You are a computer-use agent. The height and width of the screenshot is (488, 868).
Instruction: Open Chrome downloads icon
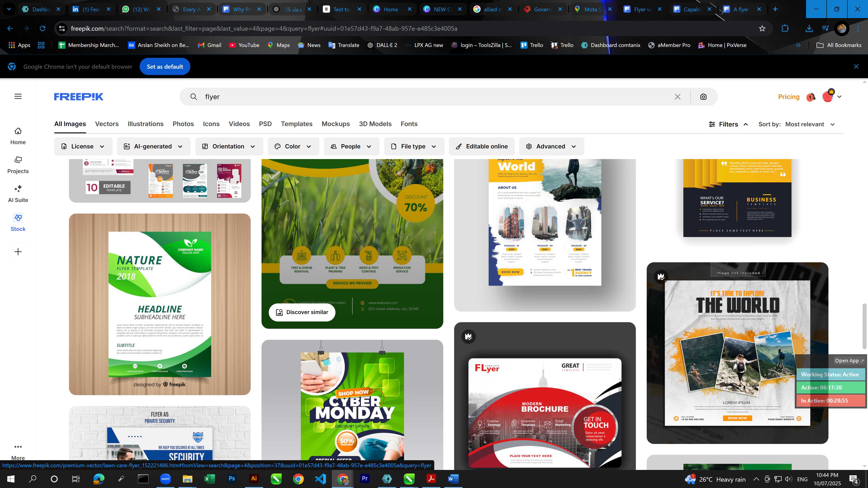[x=809, y=29]
